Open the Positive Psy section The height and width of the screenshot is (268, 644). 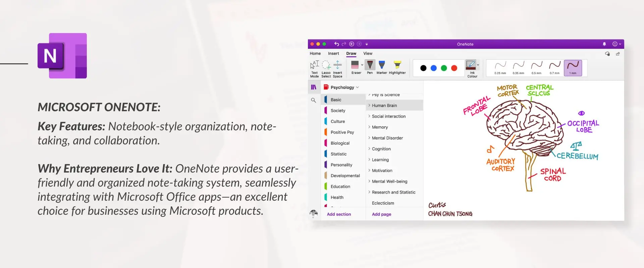click(x=343, y=132)
